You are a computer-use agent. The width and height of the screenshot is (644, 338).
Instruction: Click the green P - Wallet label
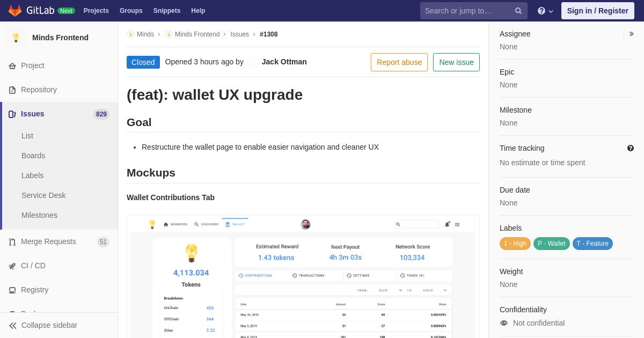(552, 244)
